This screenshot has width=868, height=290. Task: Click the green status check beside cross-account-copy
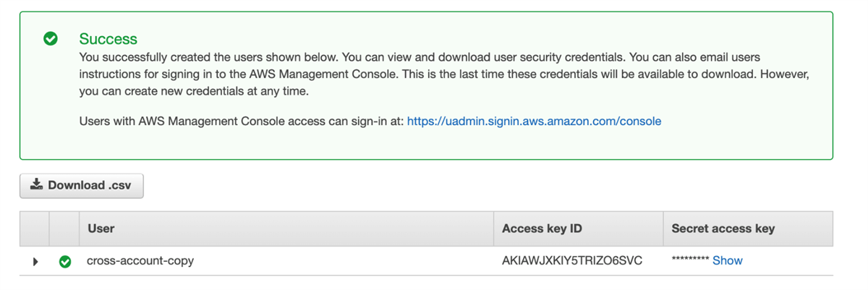tap(65, 261)
